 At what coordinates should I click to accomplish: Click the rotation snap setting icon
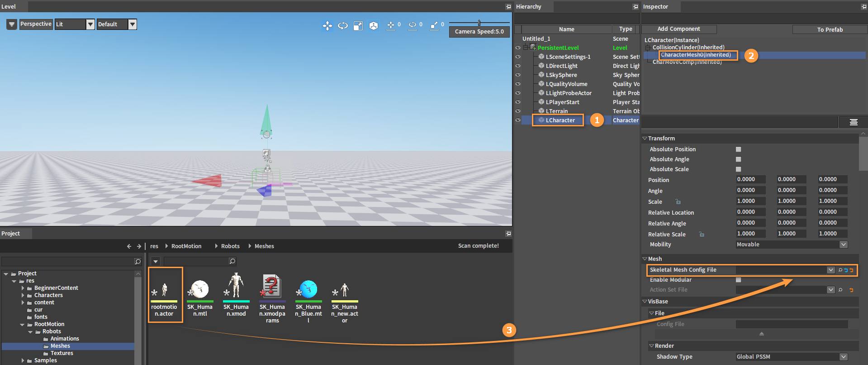click(x=413, y=26)
